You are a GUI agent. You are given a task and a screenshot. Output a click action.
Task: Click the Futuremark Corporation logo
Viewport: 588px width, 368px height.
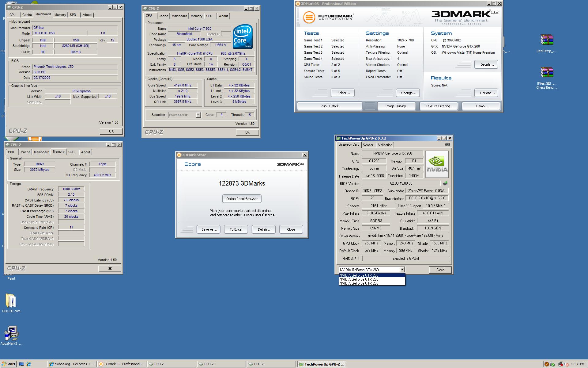tap(328, 17)
